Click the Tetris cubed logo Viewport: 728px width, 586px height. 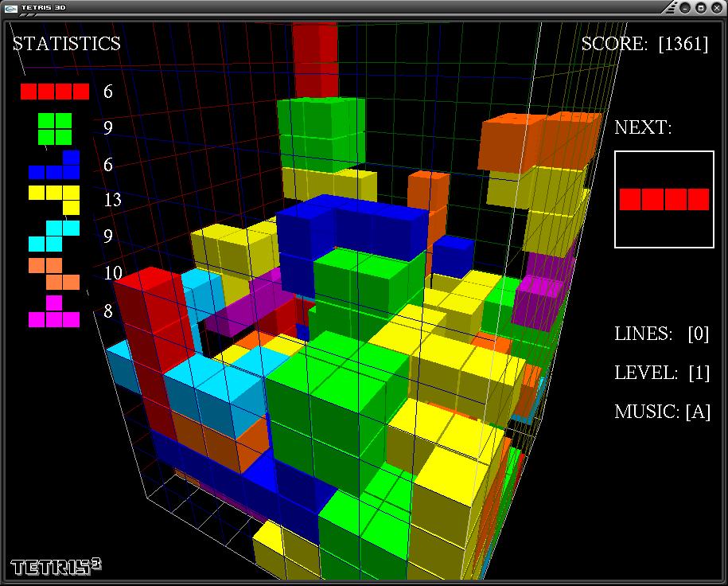point(56,566)
